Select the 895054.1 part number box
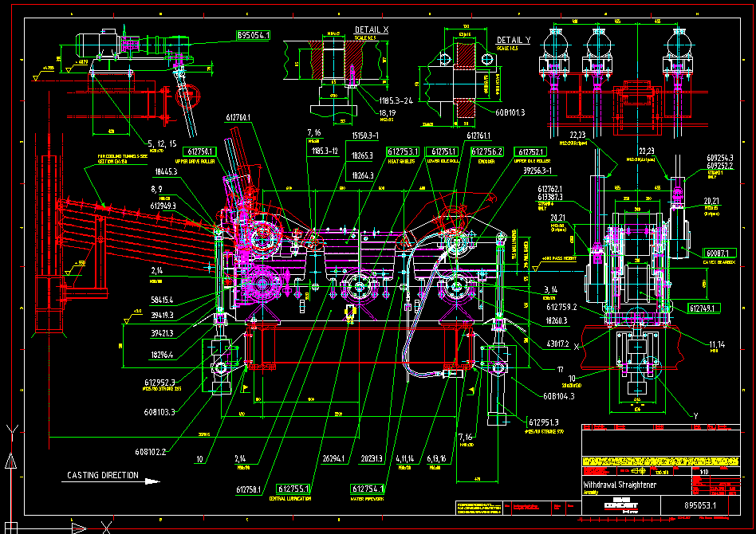 (253, 35)
